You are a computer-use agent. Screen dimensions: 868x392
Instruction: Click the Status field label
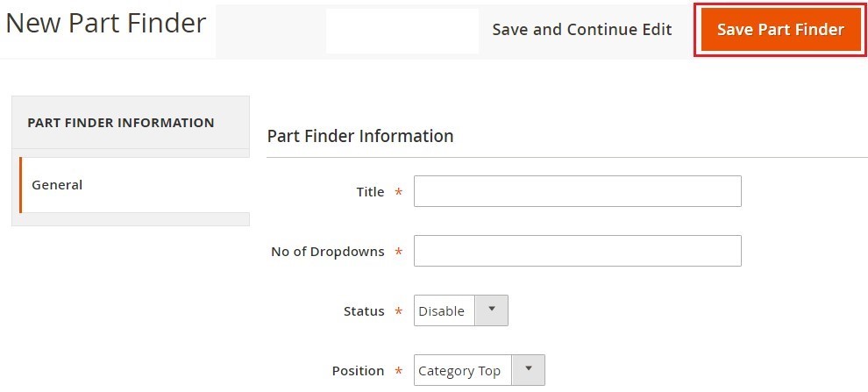[x=364, y=311]
